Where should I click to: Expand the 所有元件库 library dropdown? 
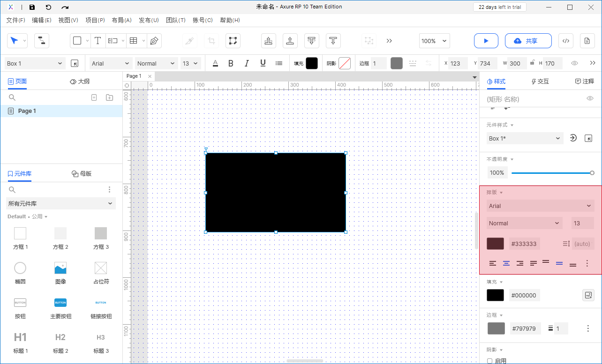(61, 203)
